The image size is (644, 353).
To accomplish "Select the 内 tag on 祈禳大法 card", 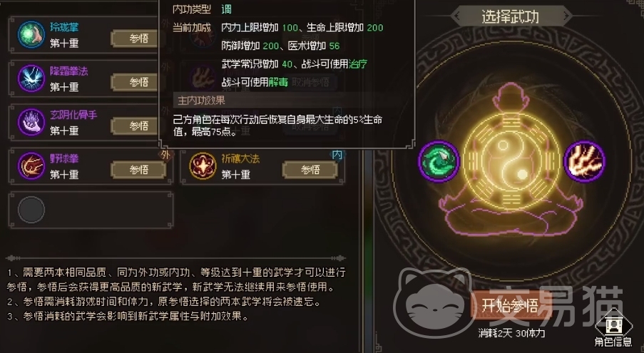I will [337, 155].
